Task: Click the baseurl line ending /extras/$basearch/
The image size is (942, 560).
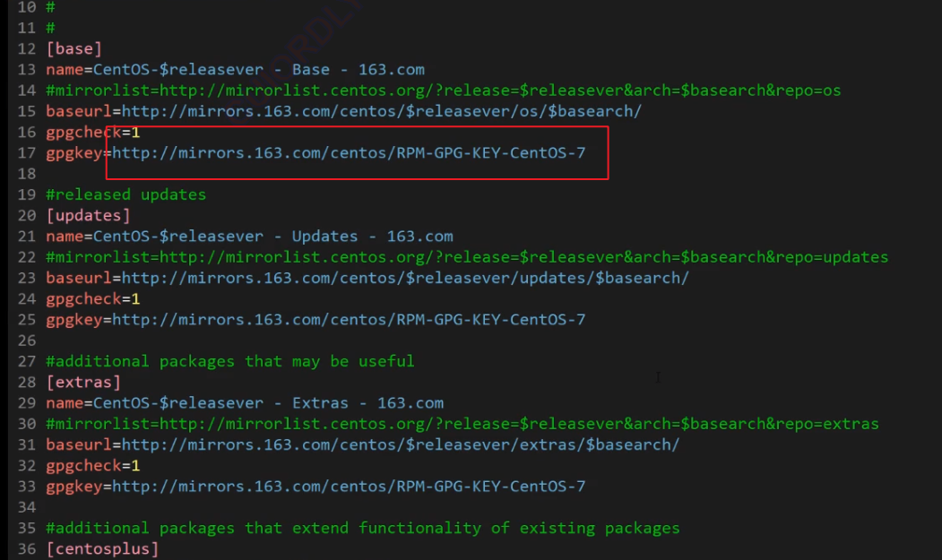Action: point(363,444)
